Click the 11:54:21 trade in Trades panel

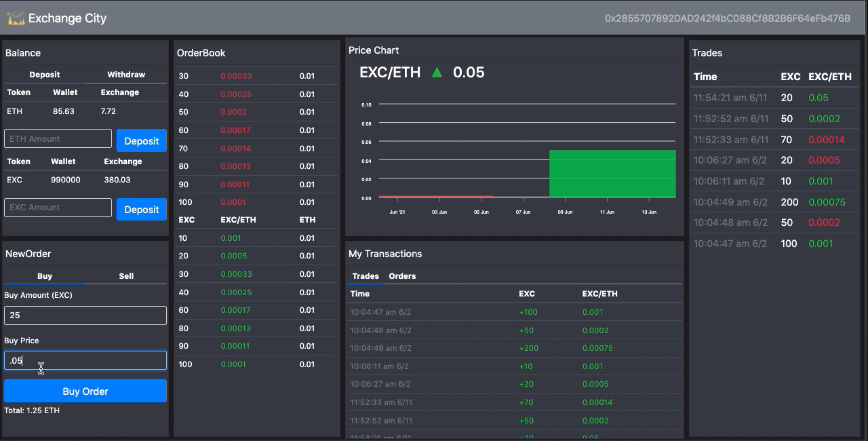[x=731, y=98]
